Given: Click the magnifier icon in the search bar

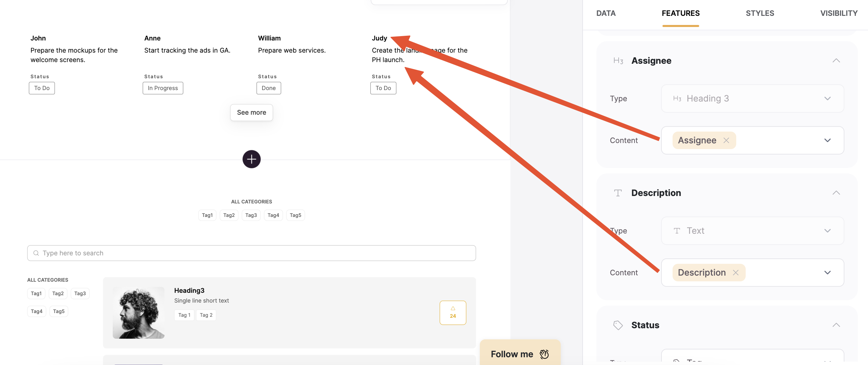Looking at the screenshot, I should tap(36, 253).
